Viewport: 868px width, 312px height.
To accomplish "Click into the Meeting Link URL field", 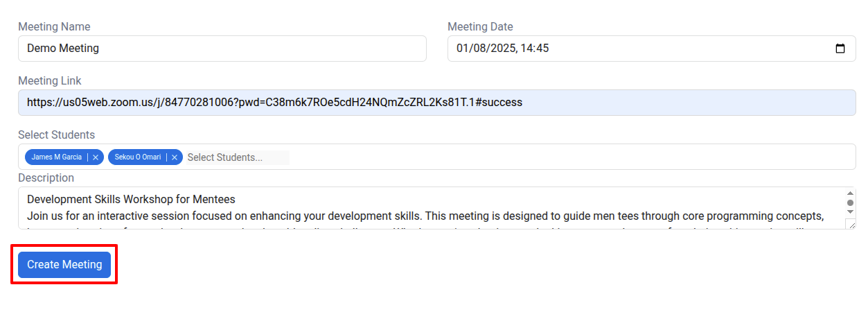I will point(437,103).
